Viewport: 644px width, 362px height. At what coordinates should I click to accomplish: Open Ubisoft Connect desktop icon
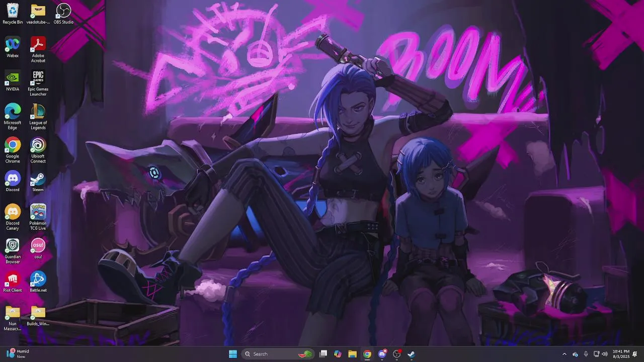coord(38,150)
